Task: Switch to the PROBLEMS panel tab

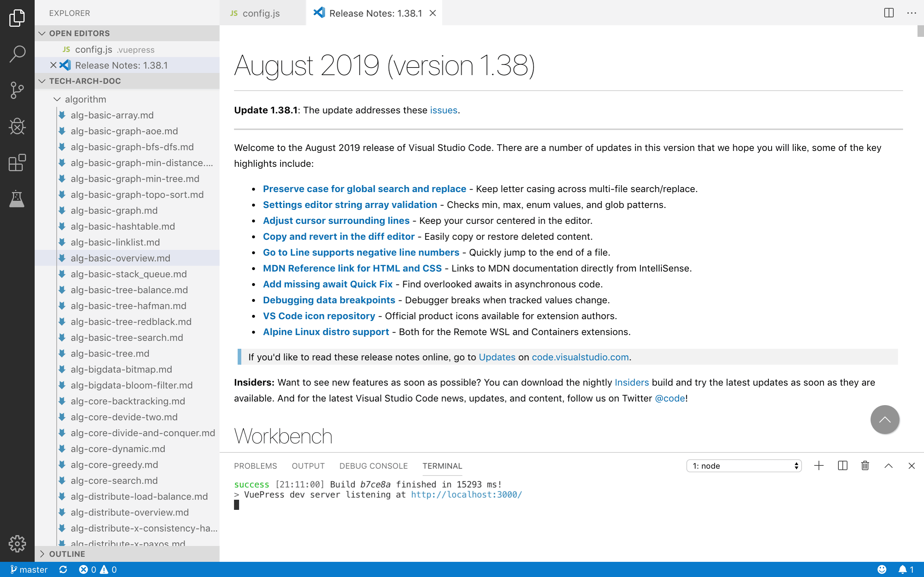Action: [255, 465]
